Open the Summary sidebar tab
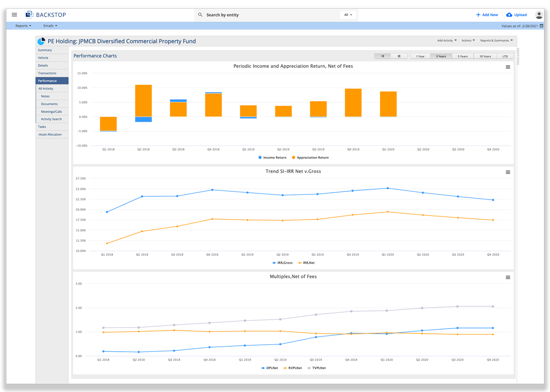This screenshot has height=392, width=550. pos(52,50)
